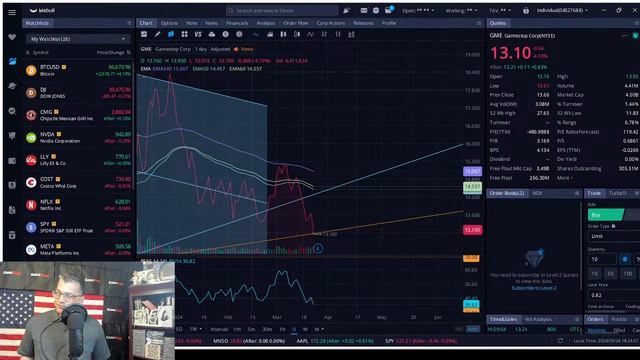640x360 pixels.
Task: Open the Limit order type dropdown
Action: [x=614, y=236]
